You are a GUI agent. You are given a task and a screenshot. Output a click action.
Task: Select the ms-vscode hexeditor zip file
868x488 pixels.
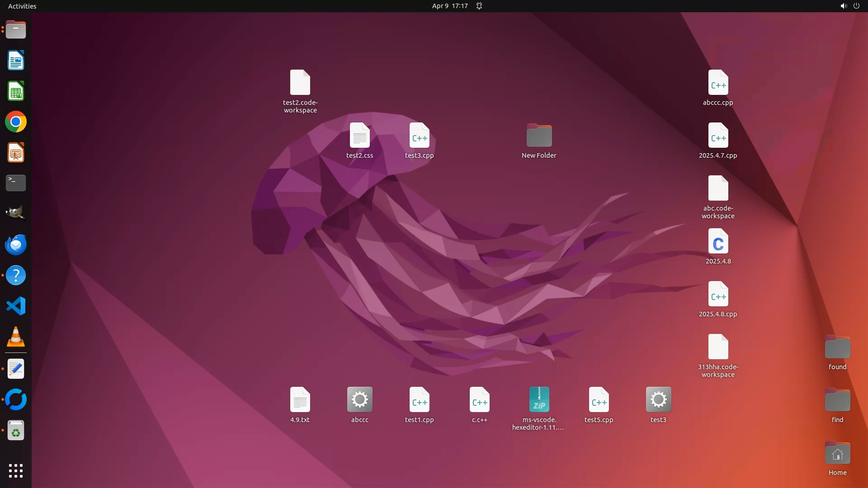tap(539, 400)
